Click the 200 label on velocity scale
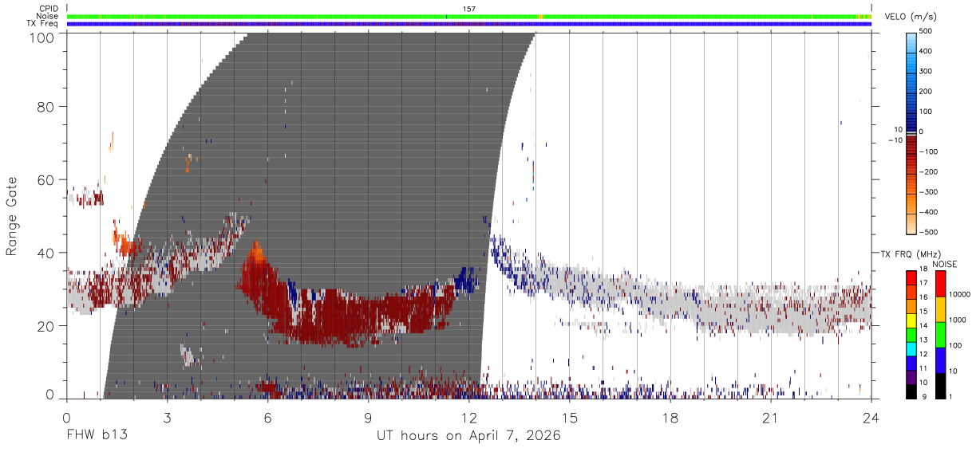980x452 pixels. tap(926, 91)
